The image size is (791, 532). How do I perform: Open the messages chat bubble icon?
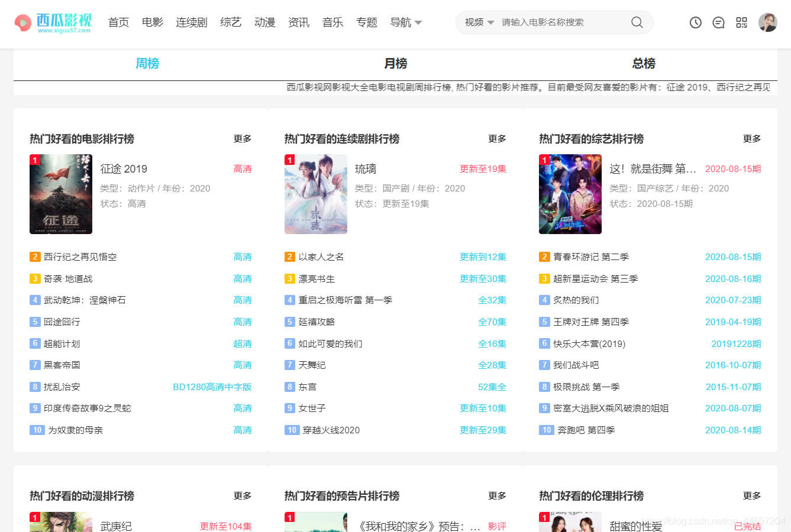coord(718,22)
